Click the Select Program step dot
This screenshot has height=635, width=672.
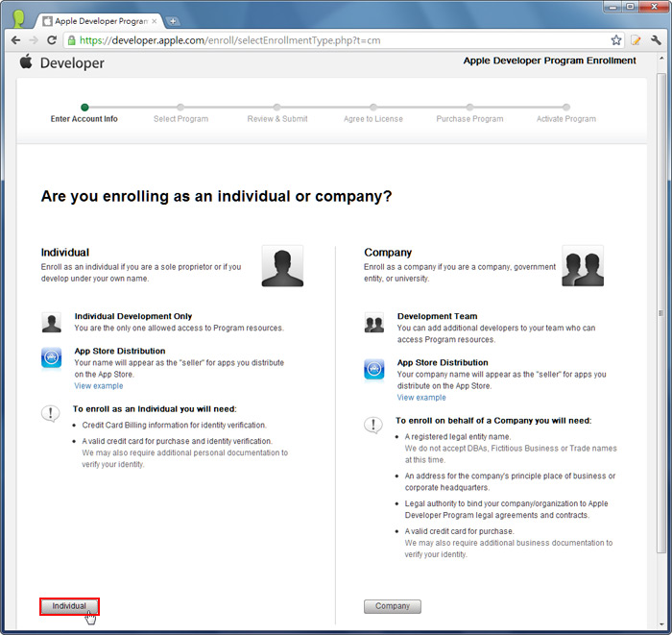pyautogui.click(x=180, y=108)
